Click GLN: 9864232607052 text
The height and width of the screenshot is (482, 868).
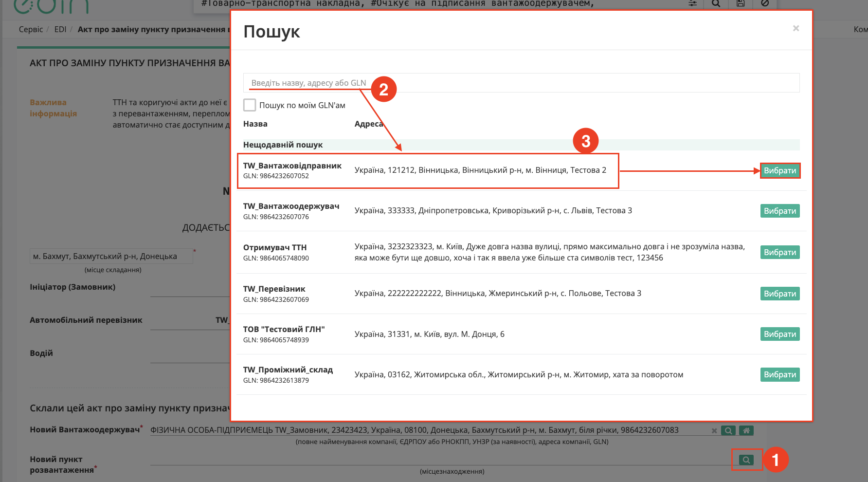point(276,176)
